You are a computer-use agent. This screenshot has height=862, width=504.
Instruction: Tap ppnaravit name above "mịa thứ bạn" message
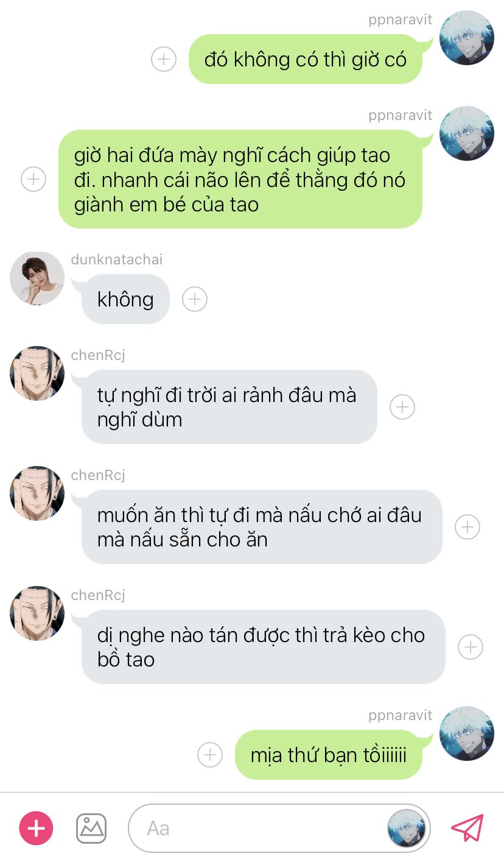click(401, 715)
